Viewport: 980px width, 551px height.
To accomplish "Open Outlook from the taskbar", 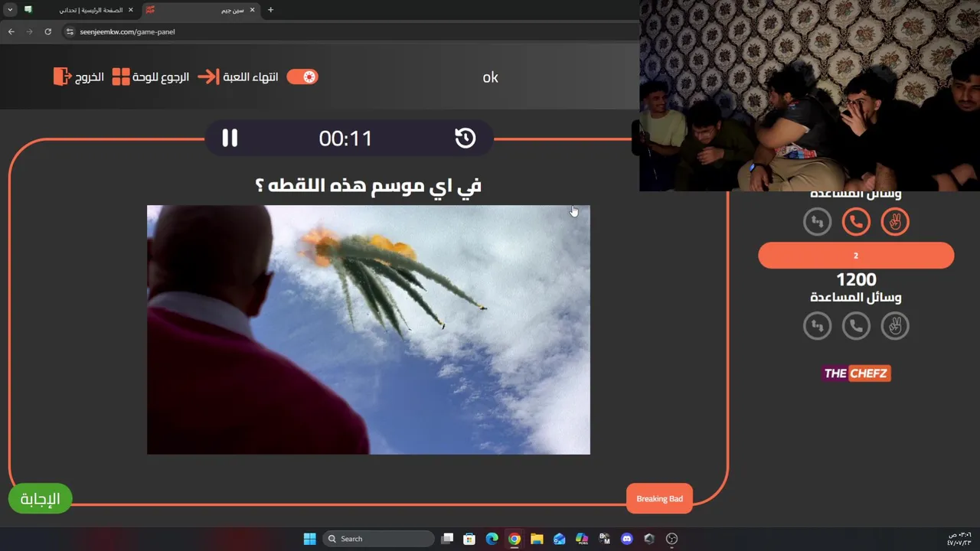I will pyautogui.click(x=560, y=539).
